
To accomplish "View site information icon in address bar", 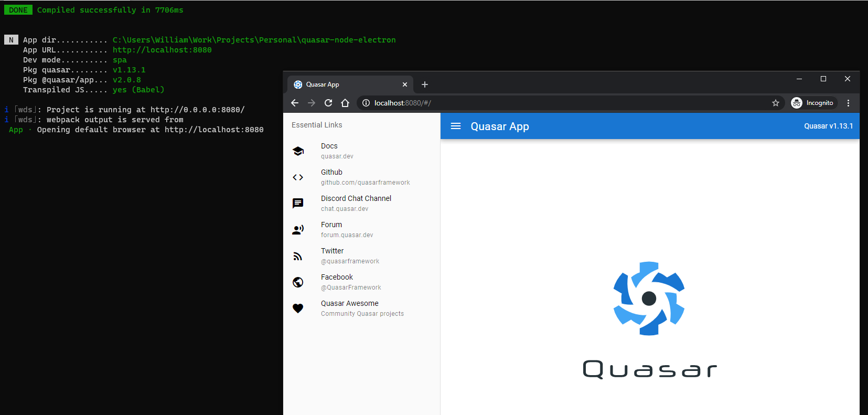I will [x=366, y=103].
